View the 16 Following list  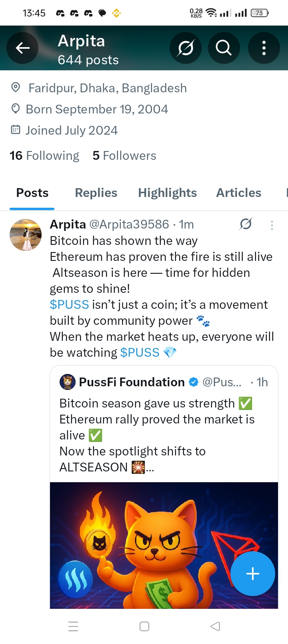(x=44, y=155)
